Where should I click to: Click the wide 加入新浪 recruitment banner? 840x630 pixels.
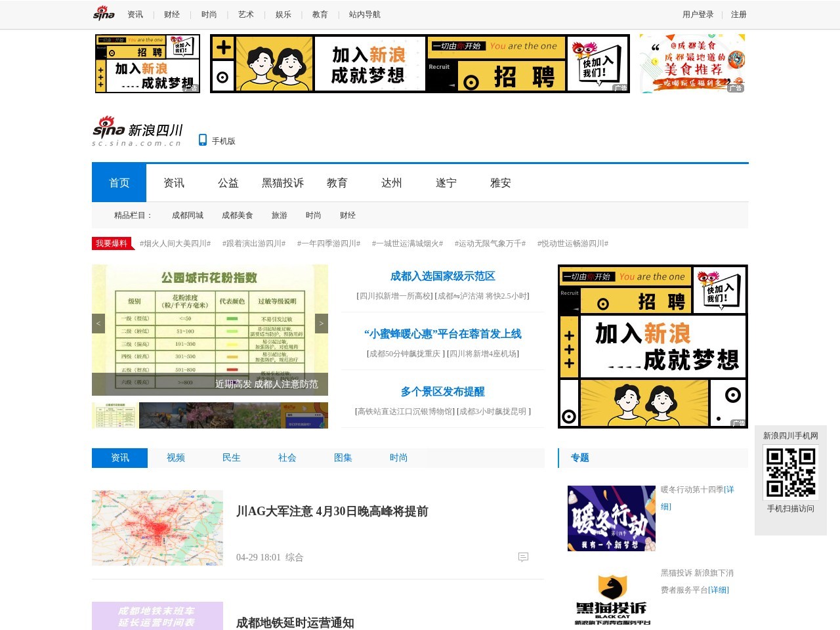click(x=420, y=64)
